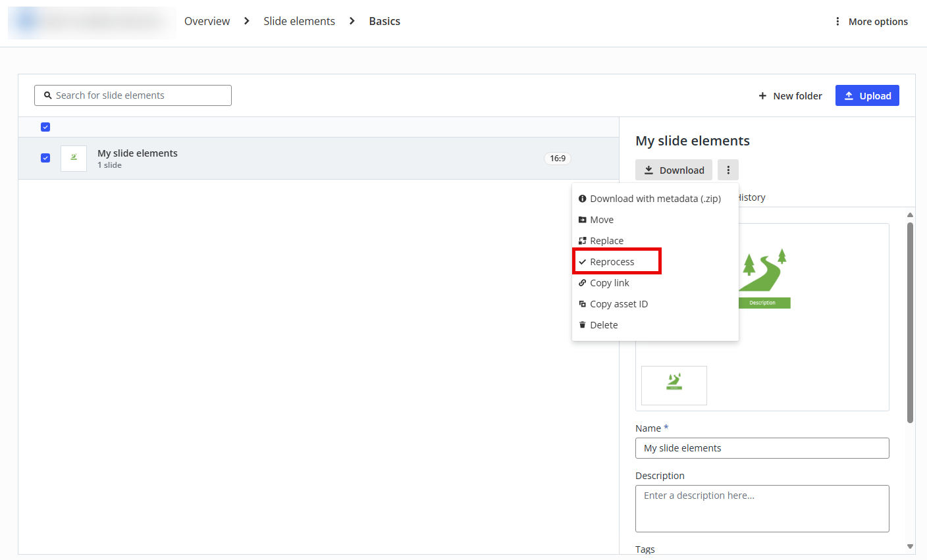Image resolution: width=927 pixels, height=560 pixels.
Task: Click the first breadcrumb chevron after Overview
Action: coord(247,21)
